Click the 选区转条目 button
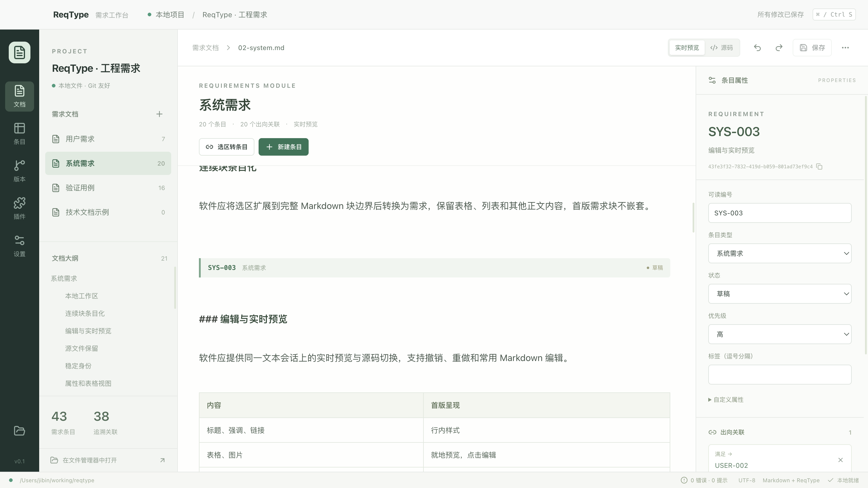868x488 pixels. (x=226, y=147)
